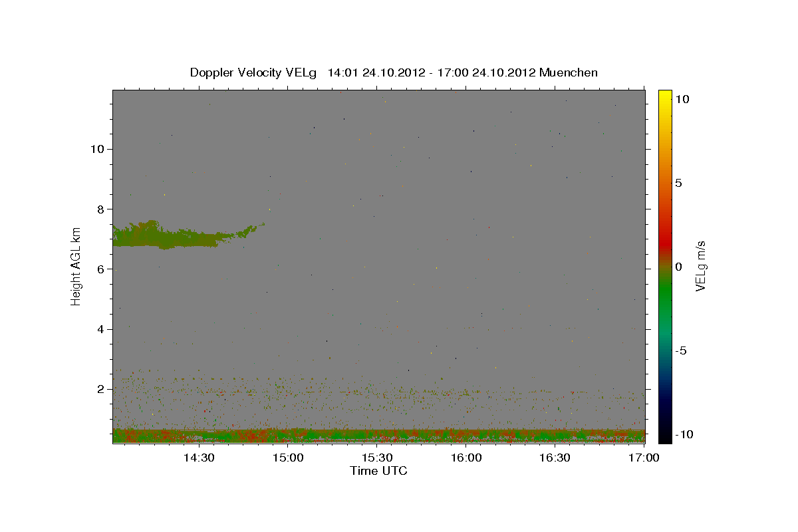Image resolution: width=798 pixels, height=532 pixels.
Task: Click the plot title 'Doppler Velocity VELg'
Action: pyautogui.click(x=254, y=72)
